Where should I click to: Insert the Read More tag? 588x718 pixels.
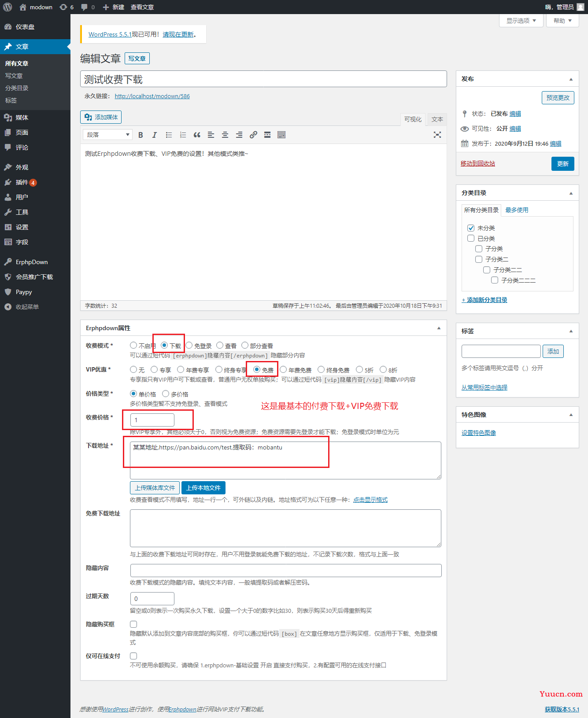point(267,135)
